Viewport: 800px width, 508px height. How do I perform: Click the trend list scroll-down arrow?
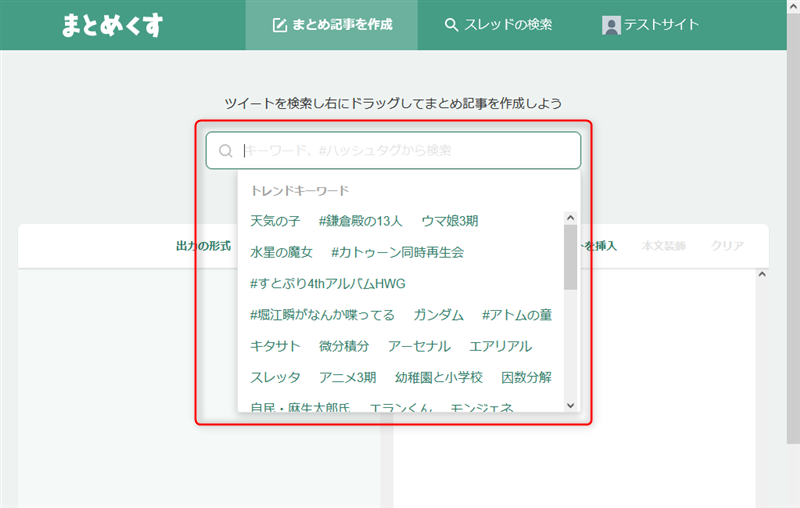pos(570,405)
